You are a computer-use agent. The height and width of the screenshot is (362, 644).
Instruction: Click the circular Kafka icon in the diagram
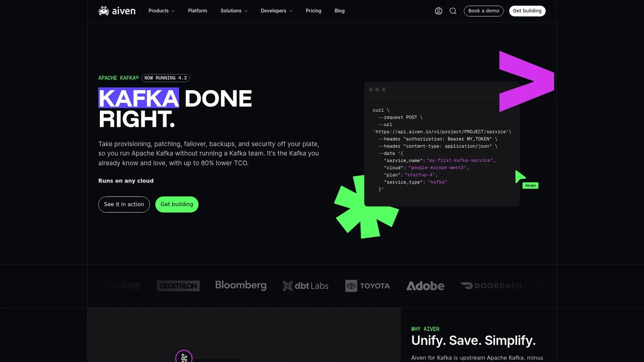(x=184, y=357)
